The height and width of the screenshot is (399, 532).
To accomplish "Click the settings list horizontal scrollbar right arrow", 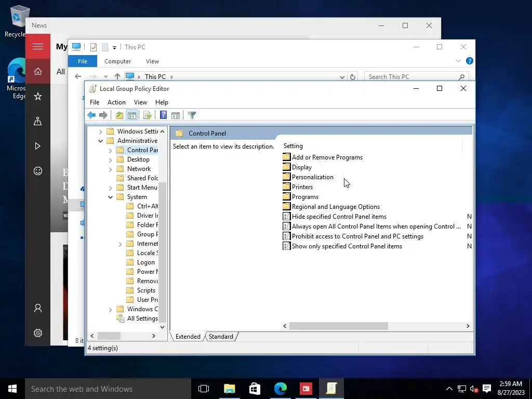I will coord(468,326).
